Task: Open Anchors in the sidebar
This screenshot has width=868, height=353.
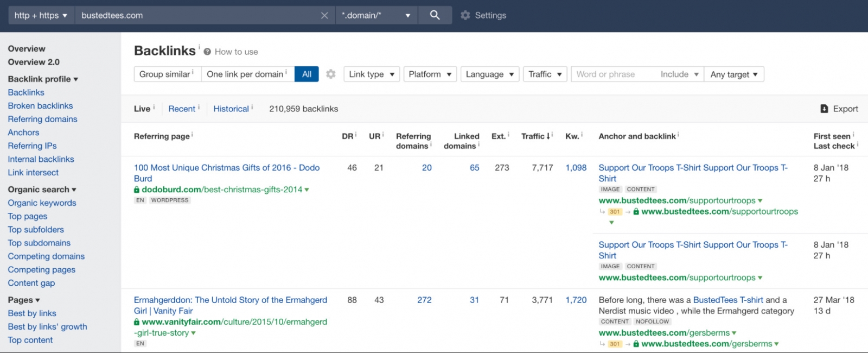Action: [x=23, y=132]
